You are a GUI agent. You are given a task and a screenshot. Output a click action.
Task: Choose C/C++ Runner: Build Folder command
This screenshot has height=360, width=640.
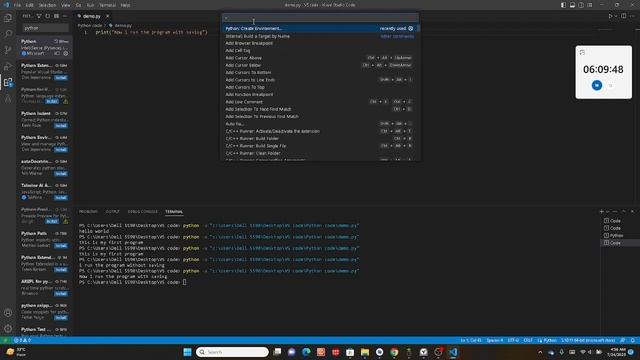pyautogui.click(x=320, y=138)
